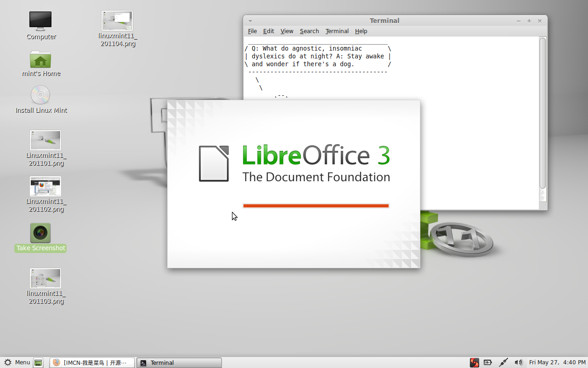Click the battery power manager tray icon
This screenshot has height=368, width=588.
[x=488, y=362]
